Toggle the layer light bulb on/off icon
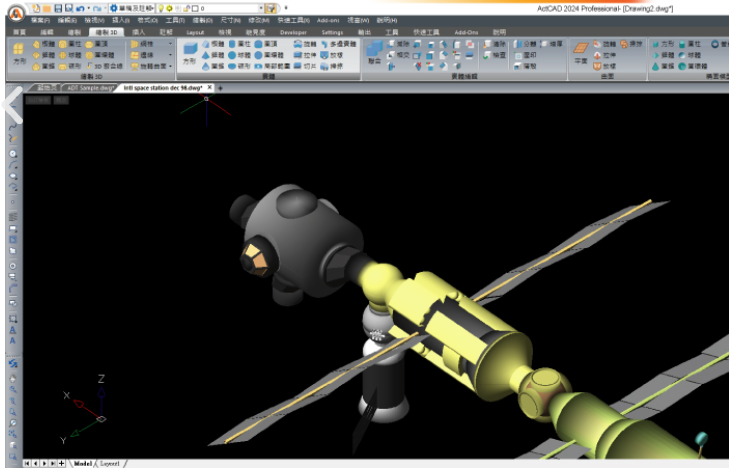This screenshot has width=729, height=468. [x=163, y=8]
